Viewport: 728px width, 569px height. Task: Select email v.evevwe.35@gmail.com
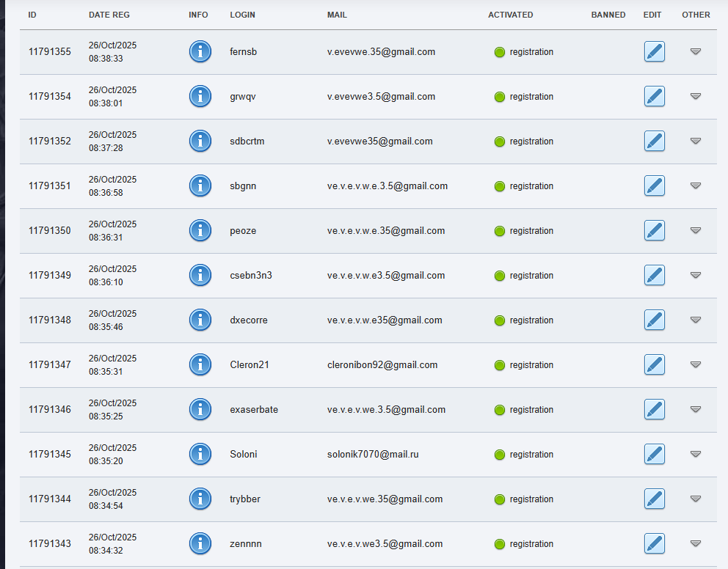coord(381,52)
